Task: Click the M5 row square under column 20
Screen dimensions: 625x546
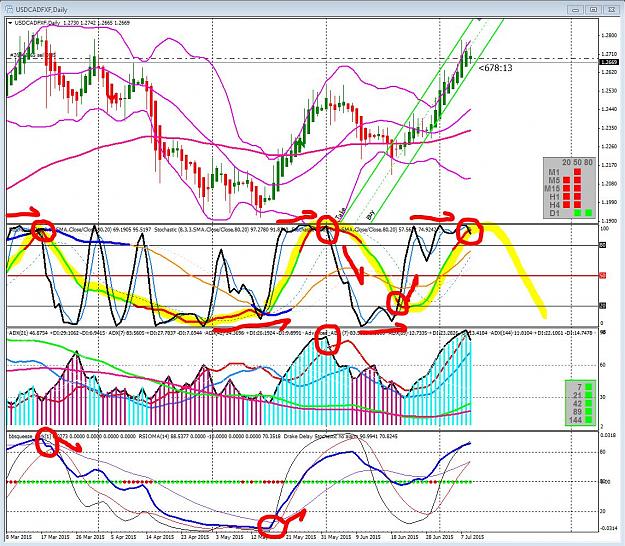Action: pos(566,180)
